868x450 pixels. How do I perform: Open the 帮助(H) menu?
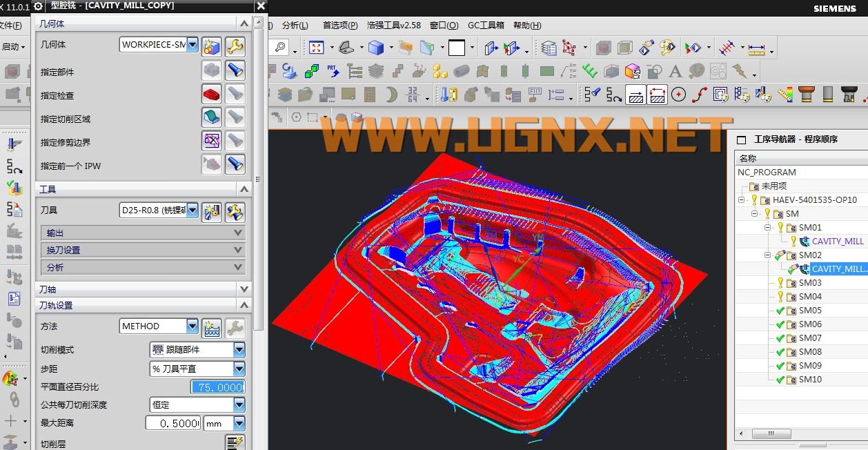click(x=527, y=26)
